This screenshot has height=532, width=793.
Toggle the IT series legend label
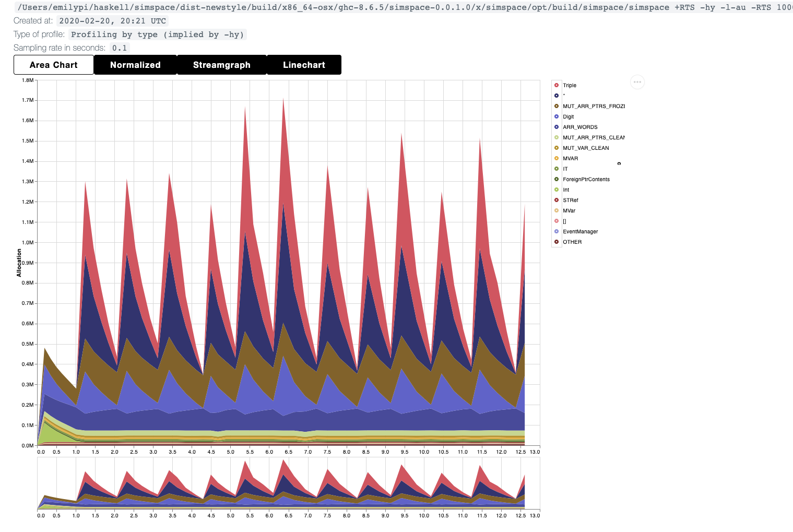565,169
